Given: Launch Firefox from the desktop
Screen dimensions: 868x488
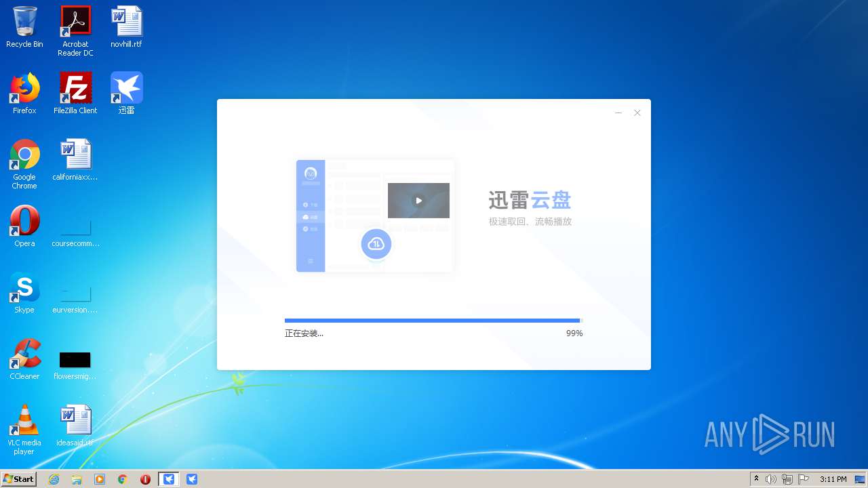Looking at the screenshot, I should point(24,94).
